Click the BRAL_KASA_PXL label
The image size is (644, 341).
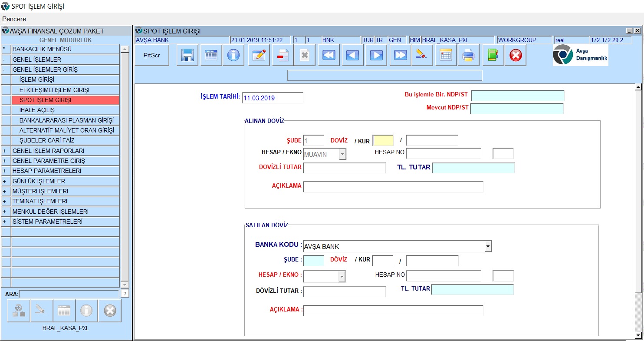[x=66, y=328]
